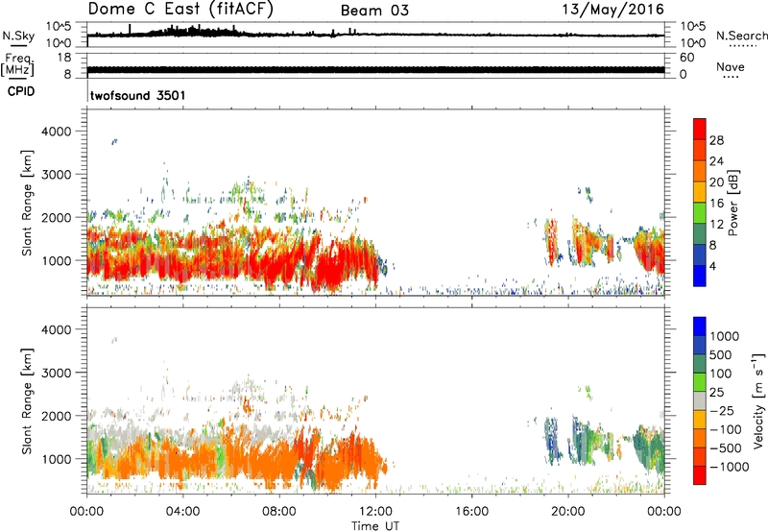
Task: Click the '2000' tick on velocity panel axis
Action: (56, 416)
